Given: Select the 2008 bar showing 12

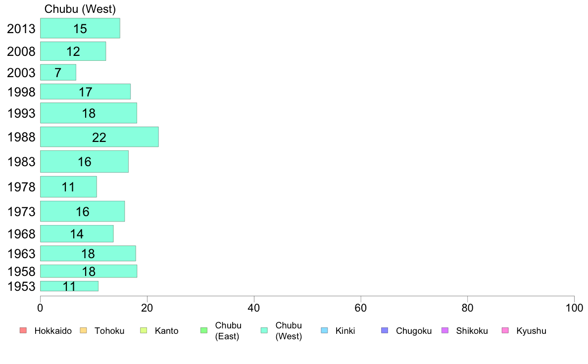Looking at the screenshot, I should (x=73, y=51).
